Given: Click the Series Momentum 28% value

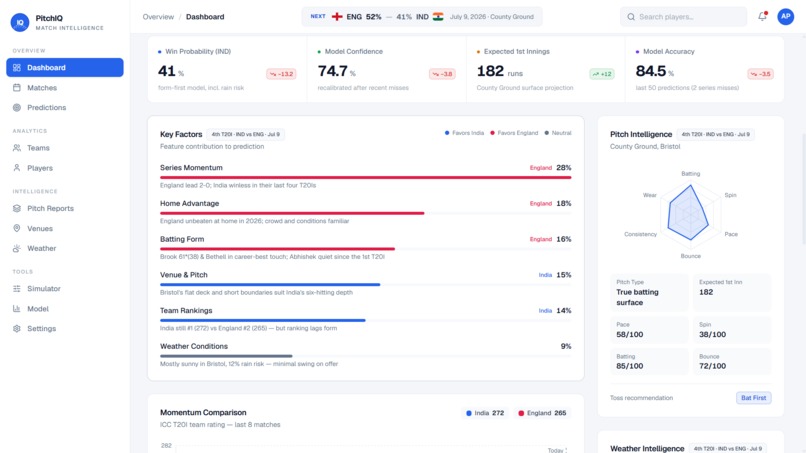Looking at the screenshot, I should [564, 168].
